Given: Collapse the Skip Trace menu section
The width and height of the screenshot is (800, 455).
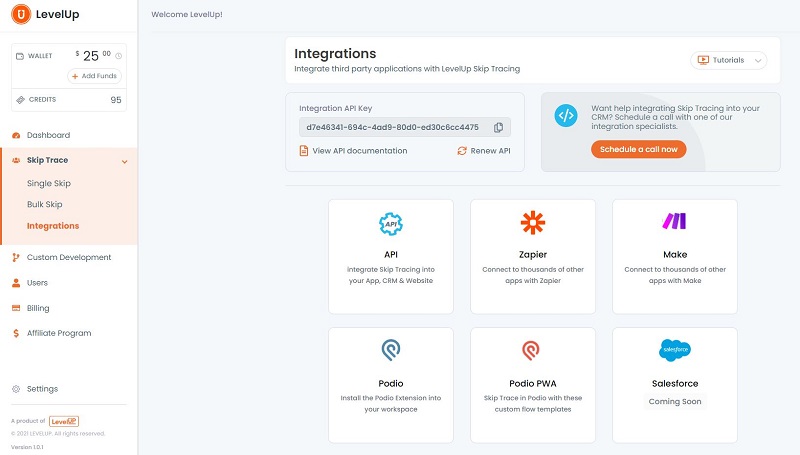Looking at the screenshot, I should point(124,160).
